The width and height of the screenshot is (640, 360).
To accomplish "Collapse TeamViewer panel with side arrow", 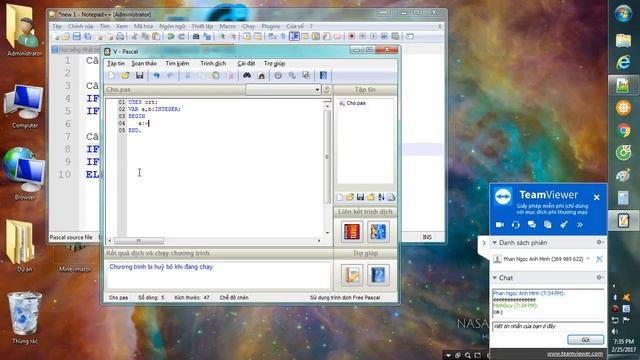I will pyautogui.click(x=484, y=243).
